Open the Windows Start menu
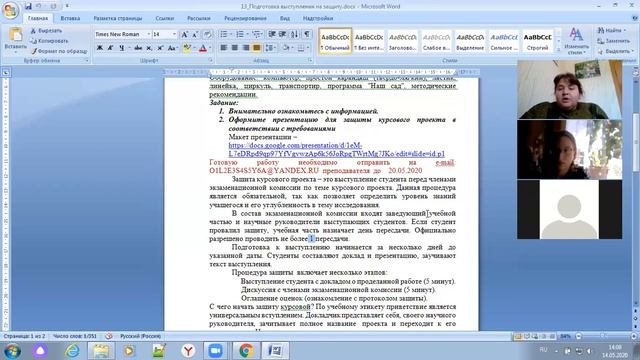Viewport: 640px width, 360px height. pyautogui.click(x=12, y=351)
